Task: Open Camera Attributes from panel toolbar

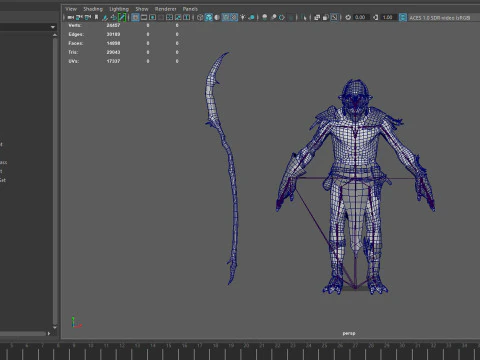Action: click(x=87, y=17)
